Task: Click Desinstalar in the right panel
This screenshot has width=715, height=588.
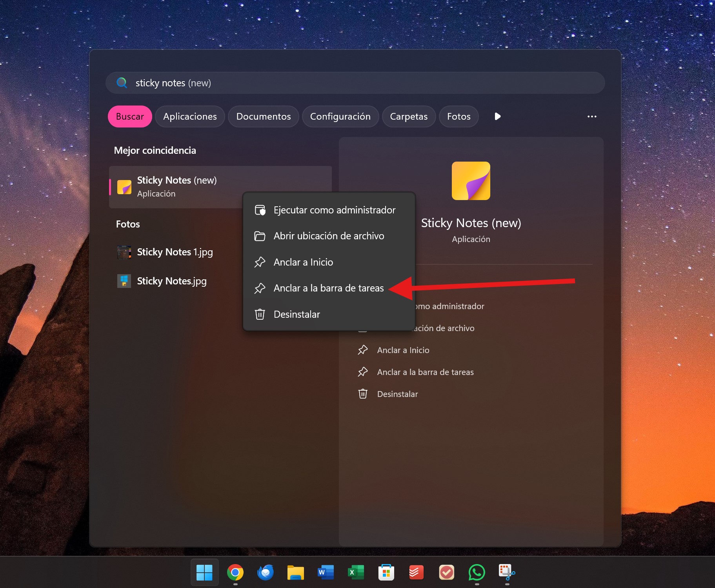Action: coord(397,394)
